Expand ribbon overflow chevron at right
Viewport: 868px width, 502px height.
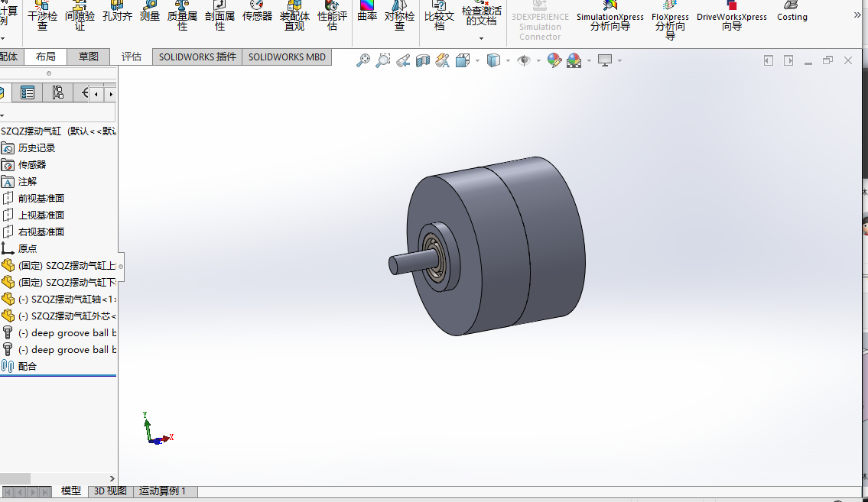857,15
